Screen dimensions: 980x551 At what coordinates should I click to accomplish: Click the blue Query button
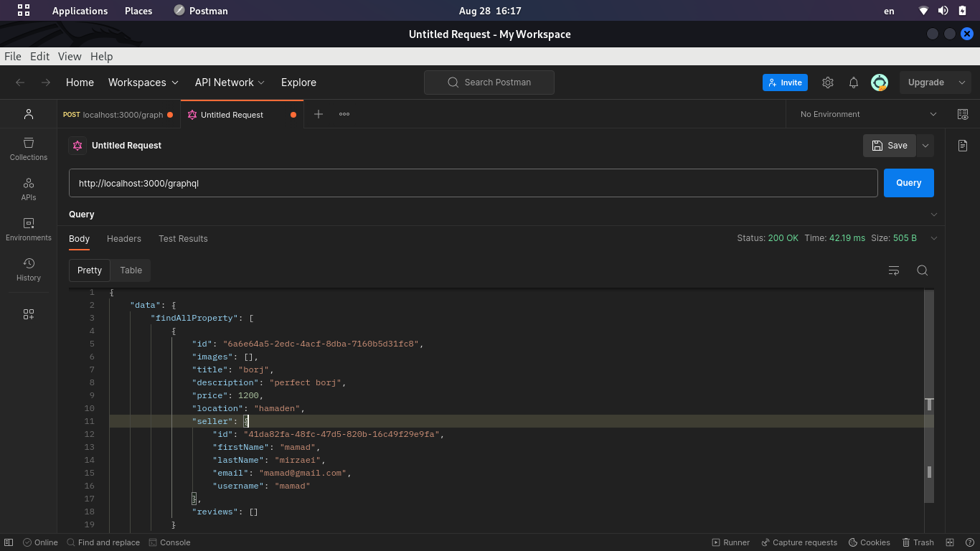click(909, 183)
